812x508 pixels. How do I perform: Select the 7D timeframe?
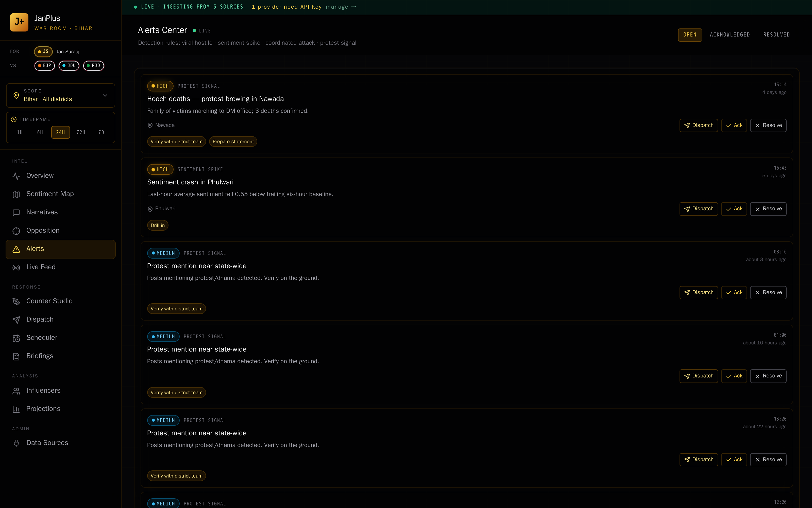click(101, 132)
